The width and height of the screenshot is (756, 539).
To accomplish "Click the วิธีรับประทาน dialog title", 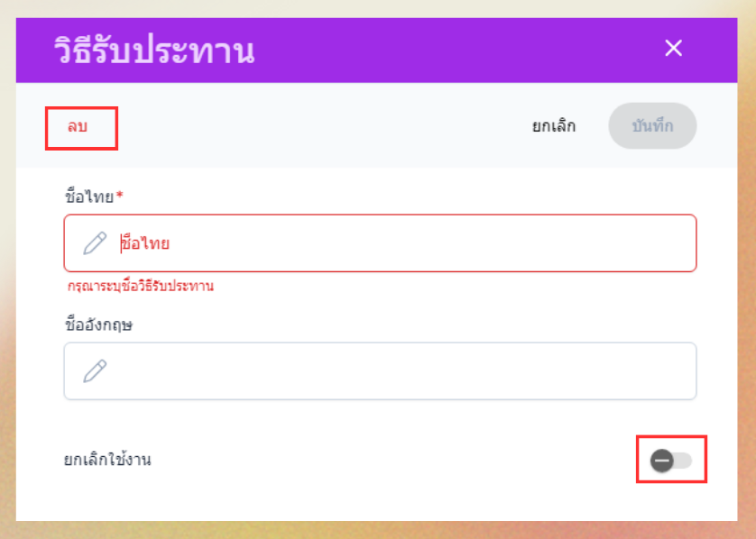I will point(153,51).
